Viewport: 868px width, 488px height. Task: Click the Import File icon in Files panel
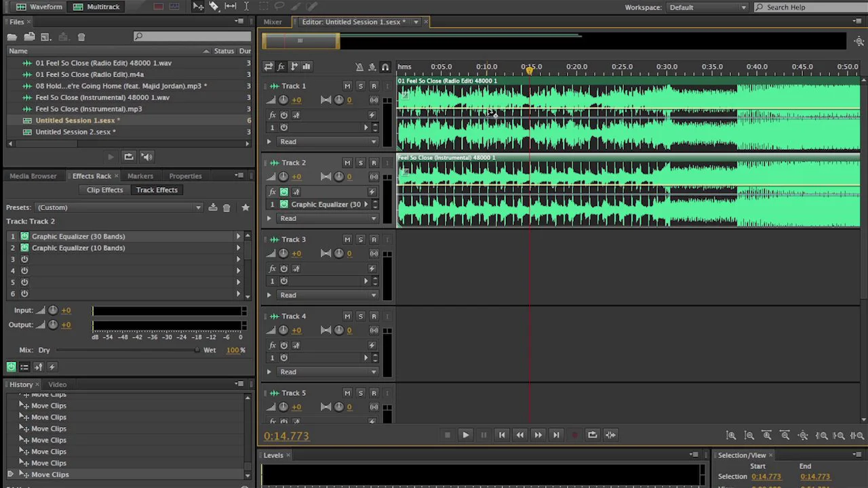(29, 37)
